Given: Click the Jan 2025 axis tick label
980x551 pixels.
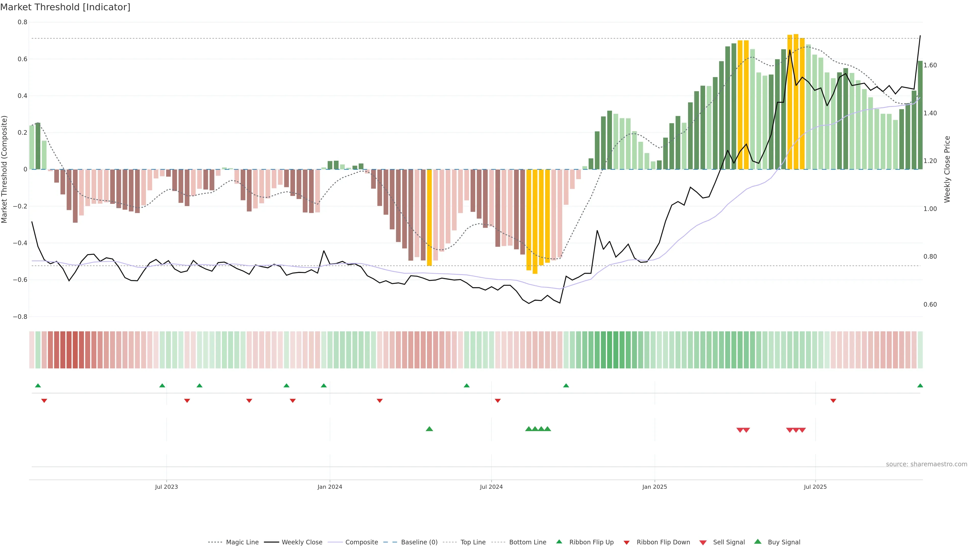Looking at the screenshot, I should (654, 487).
